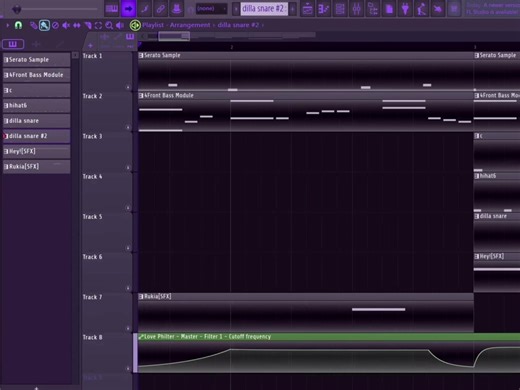
Task: Select the Paint brush tool
Action: (x=44, y=25)
